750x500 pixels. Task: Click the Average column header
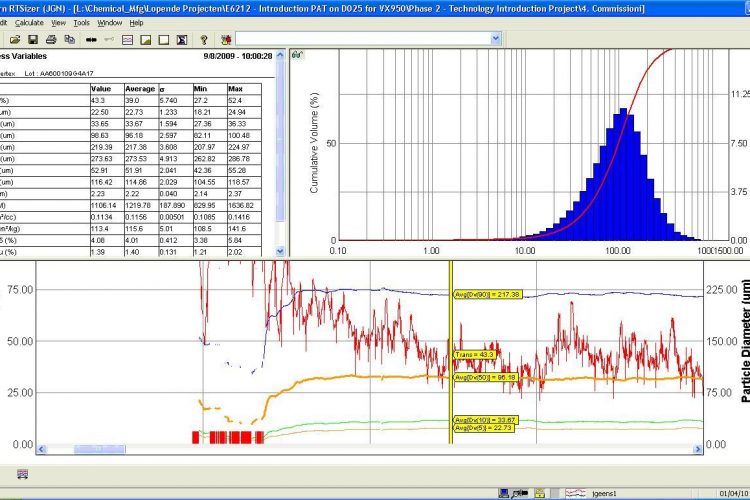point(140,89)
